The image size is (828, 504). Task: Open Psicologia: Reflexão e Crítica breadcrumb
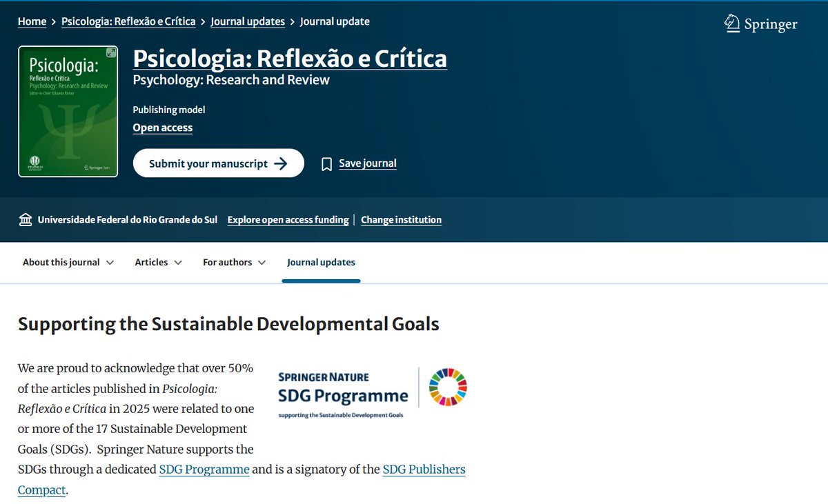point(128,21)
